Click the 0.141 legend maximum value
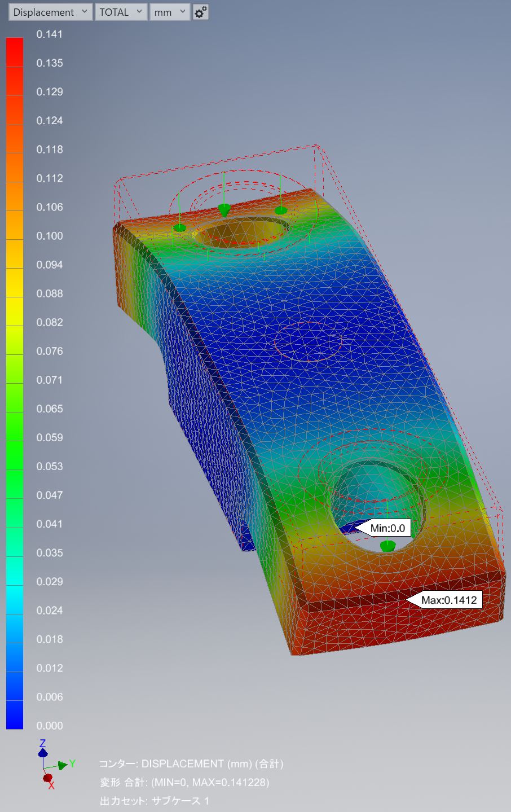Screen dimensions: 511x812 (50, 34)
